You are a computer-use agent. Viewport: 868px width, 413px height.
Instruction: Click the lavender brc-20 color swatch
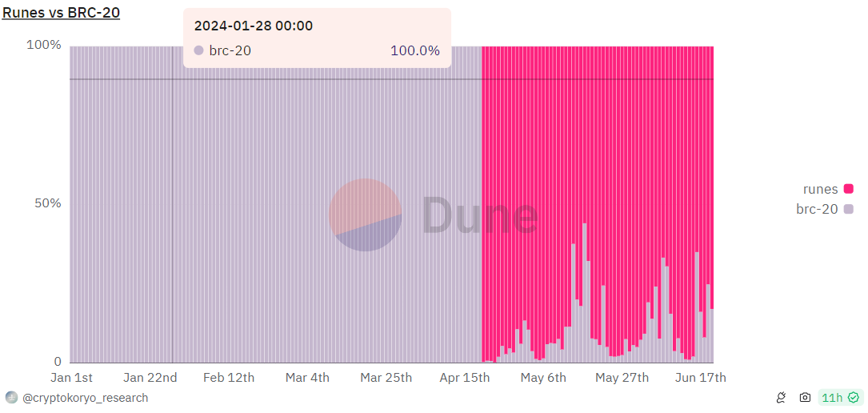849,209
